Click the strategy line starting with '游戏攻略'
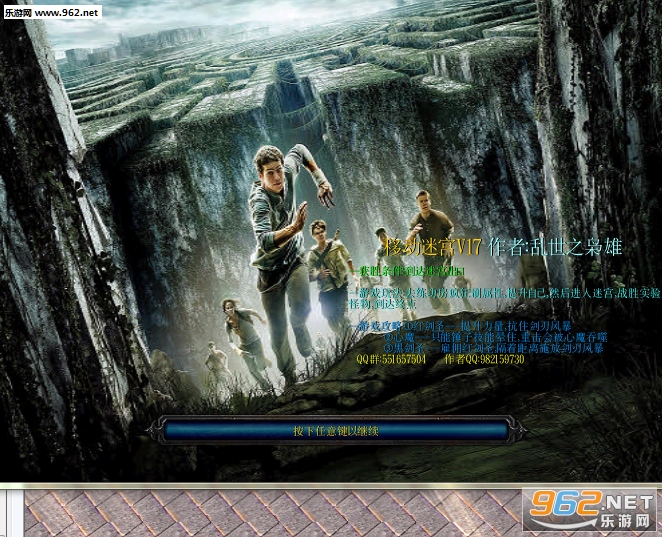Viewport: 662px width, 537px height. coord(461,326)
